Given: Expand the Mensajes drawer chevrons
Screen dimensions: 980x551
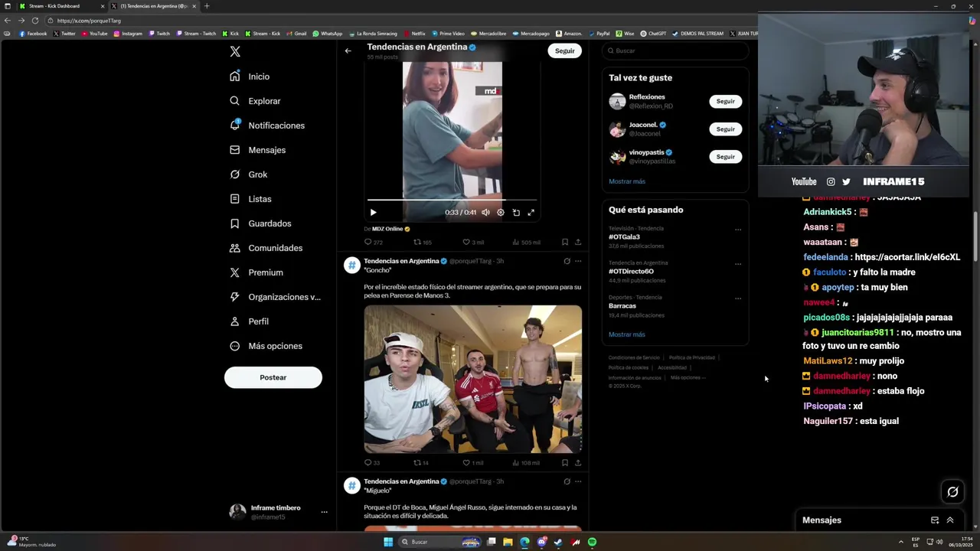Looking at the screenshot, I should tap(950, 520).
